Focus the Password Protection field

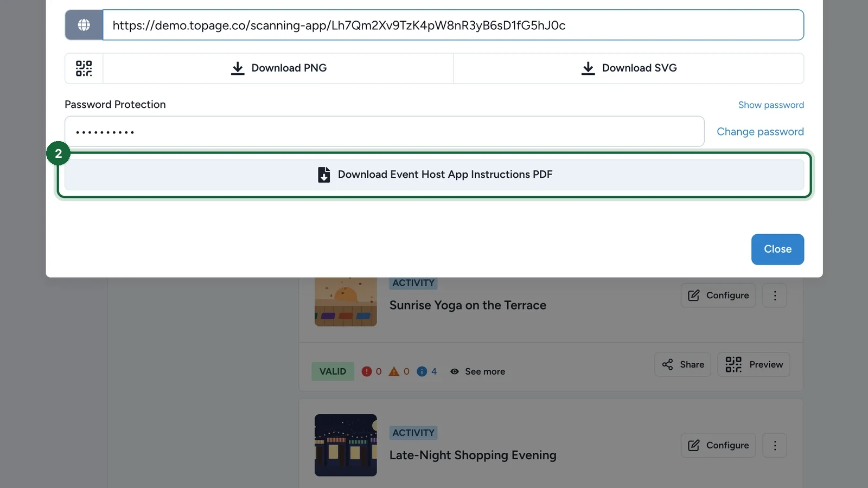pos(385,132)
